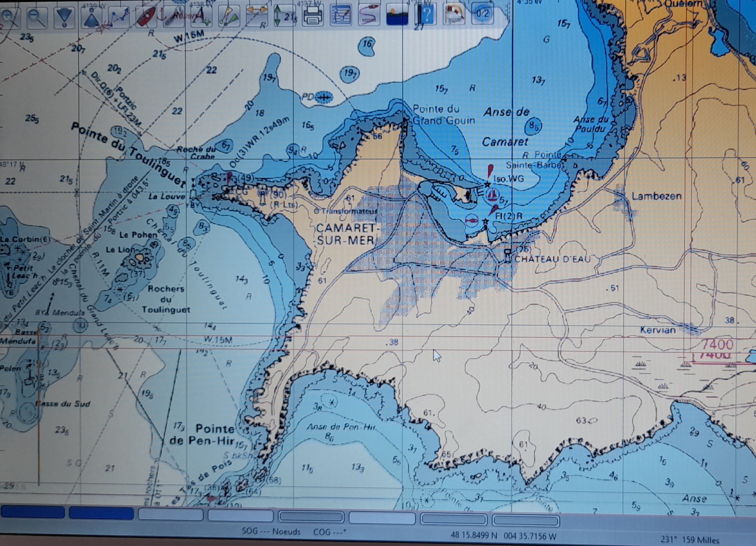The height and width of the screenshot is (546, 756).
Task: Click the man overboard lifebuoy icon
Action: point(454,15)
